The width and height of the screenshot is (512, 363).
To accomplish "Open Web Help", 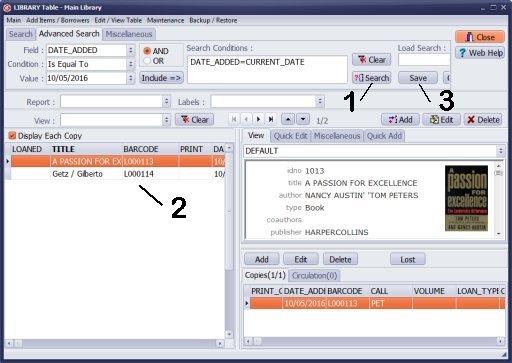I will point(480,53).
